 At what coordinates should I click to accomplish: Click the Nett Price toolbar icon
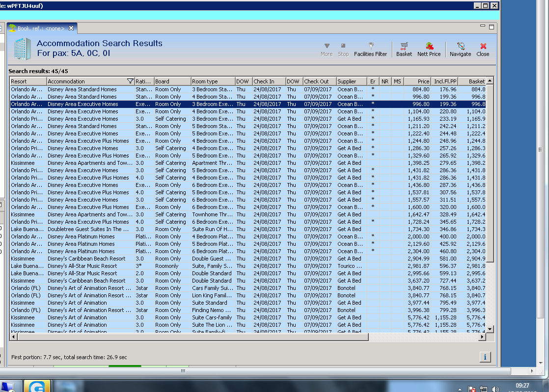[429, 49]
